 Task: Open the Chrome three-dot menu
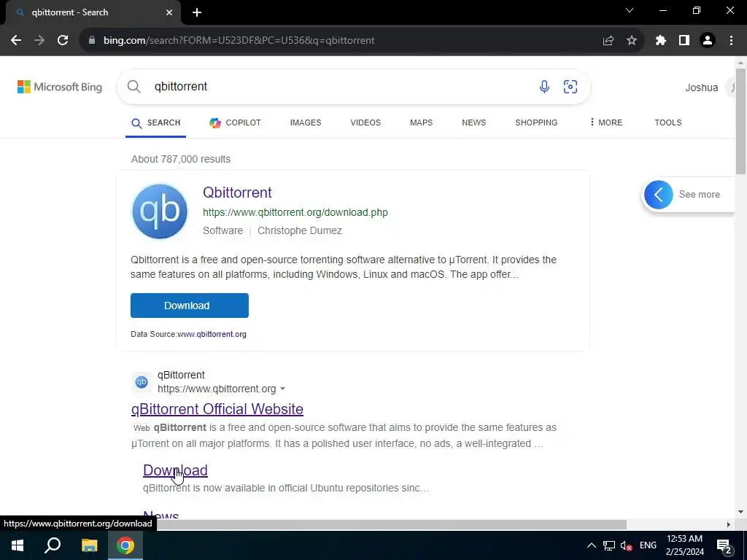tap(731, 41)
